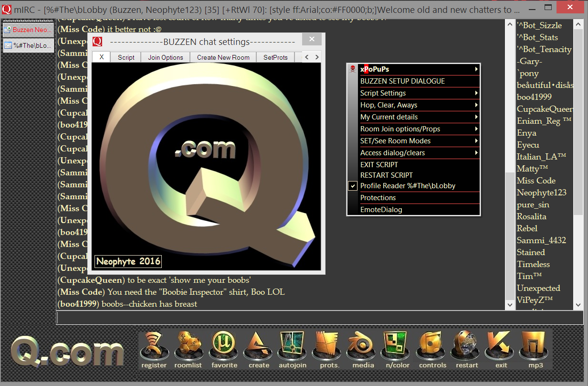
Task: Expand the Room Join options/Props submenu
Action: [x=476, y=129]
